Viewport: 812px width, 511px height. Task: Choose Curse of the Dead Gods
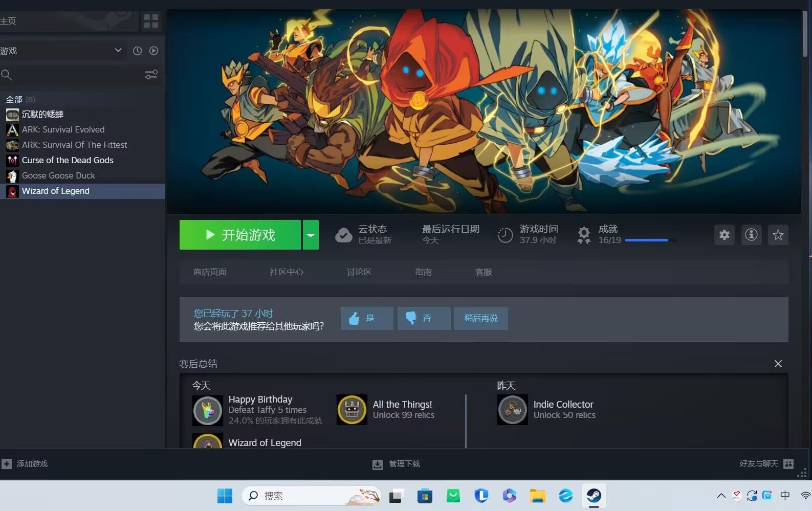pyautogui.click(x=82, y=160)
